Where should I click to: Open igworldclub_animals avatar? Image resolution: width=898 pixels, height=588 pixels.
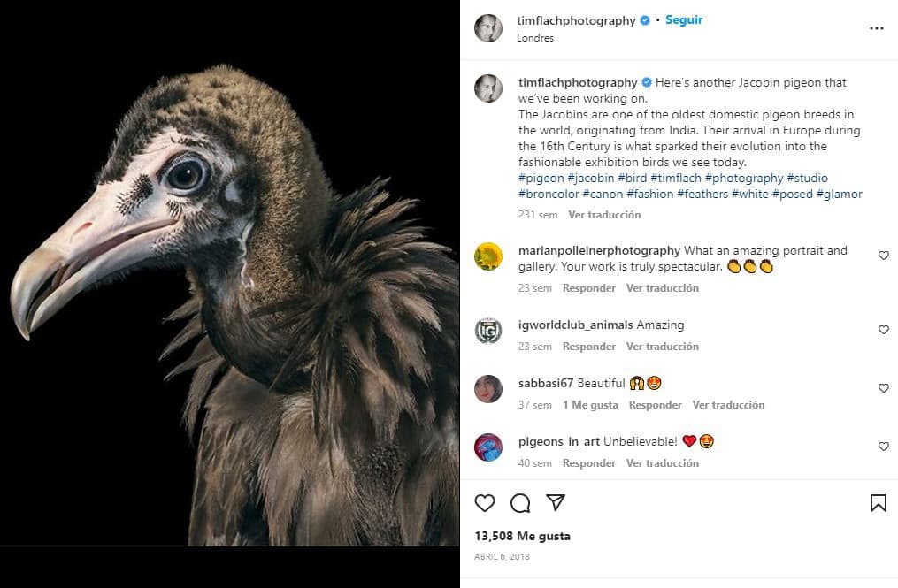click(487, 331)
